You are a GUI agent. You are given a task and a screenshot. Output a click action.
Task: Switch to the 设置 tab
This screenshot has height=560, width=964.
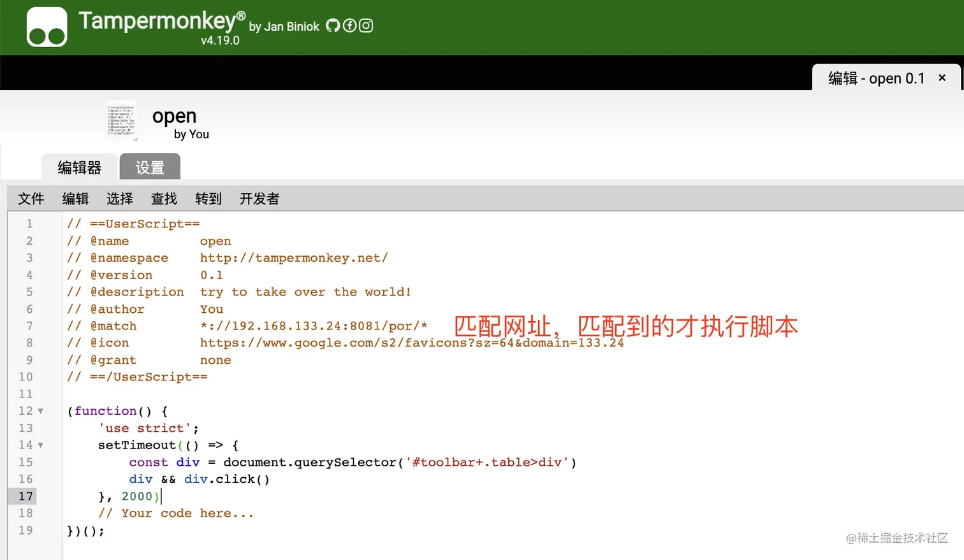click(150, 168)
